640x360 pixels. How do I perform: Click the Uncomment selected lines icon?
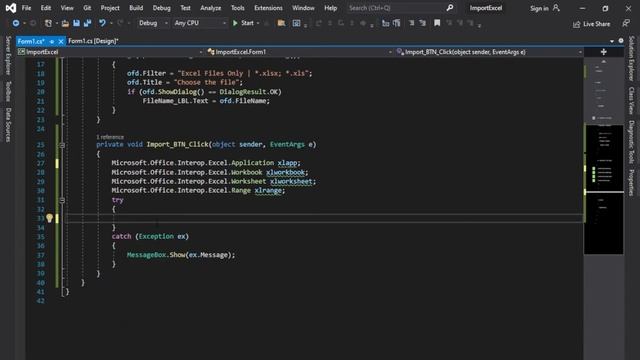coord(397,23)
